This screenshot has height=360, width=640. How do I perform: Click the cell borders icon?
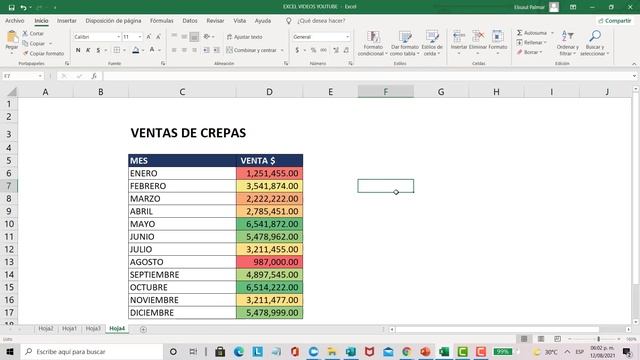[x=117, y=50]
